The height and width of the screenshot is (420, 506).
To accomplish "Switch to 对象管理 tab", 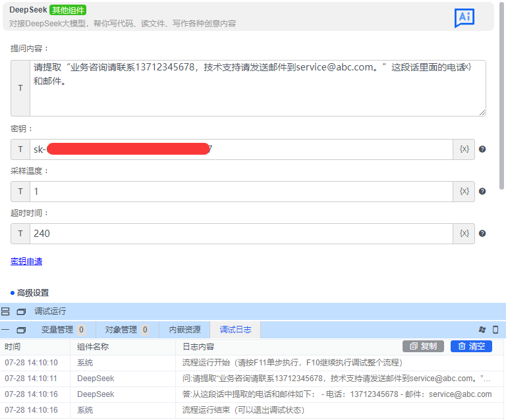I will click(126, 330).
